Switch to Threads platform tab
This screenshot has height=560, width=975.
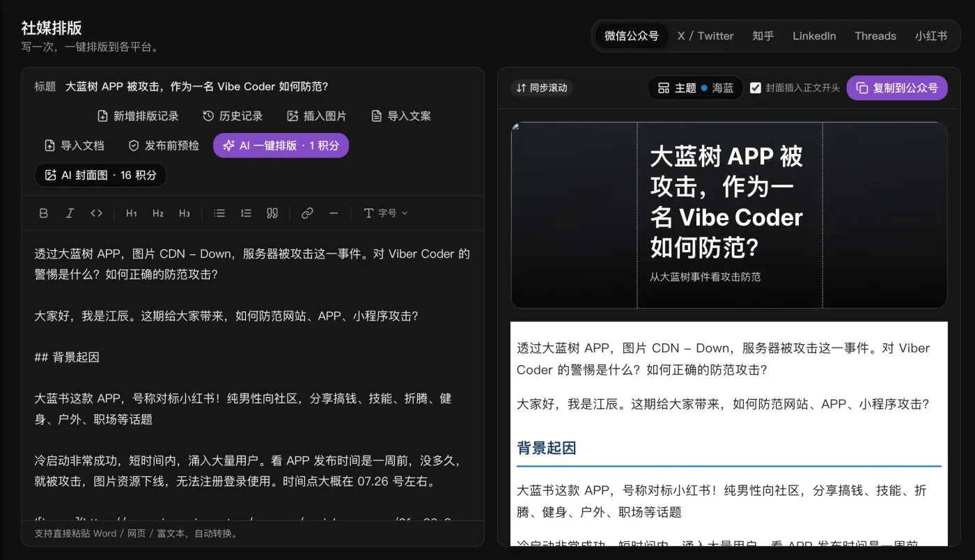click(x=875, y=36)
